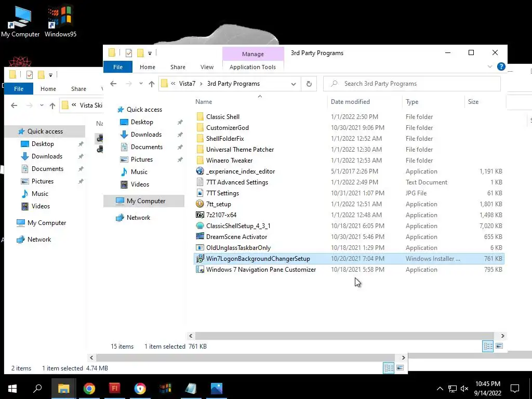
Task: Open address bar history dropdown
Action: click(x=294, y=84)
